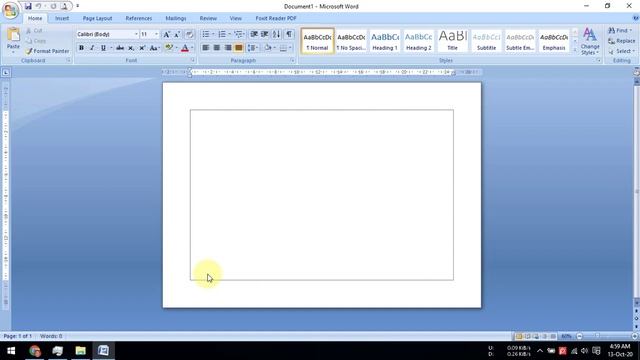Apply the No Spacing style
640x360 pixels.
[x=351, y=41]
